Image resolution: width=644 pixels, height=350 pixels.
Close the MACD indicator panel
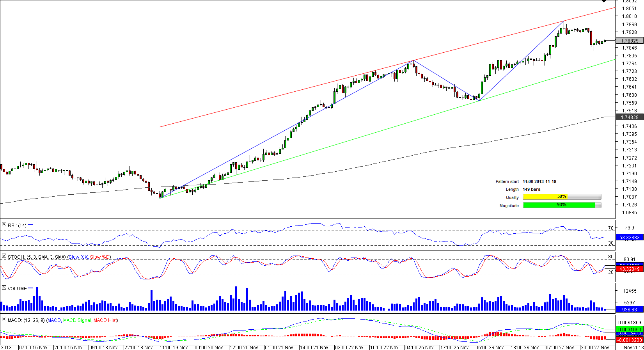pos(4,319)
